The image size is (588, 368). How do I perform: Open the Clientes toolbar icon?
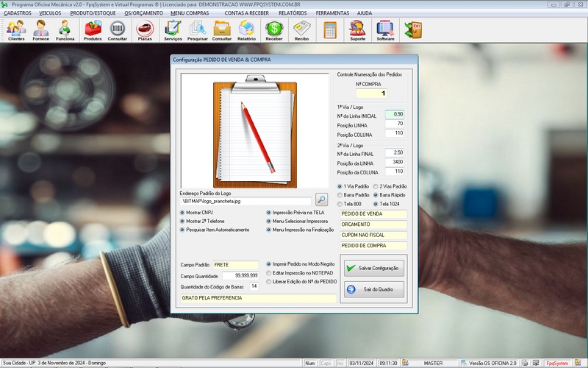tap(15, 29)
